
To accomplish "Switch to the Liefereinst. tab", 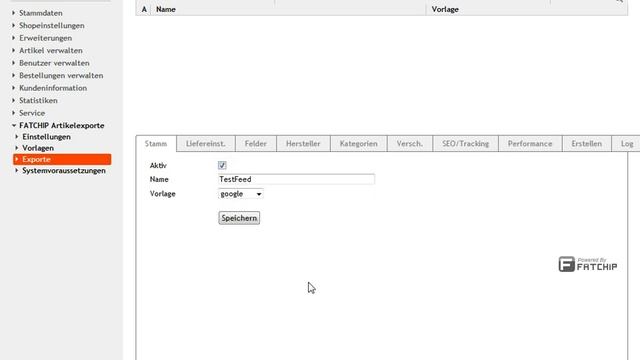I will click(206, 144).
